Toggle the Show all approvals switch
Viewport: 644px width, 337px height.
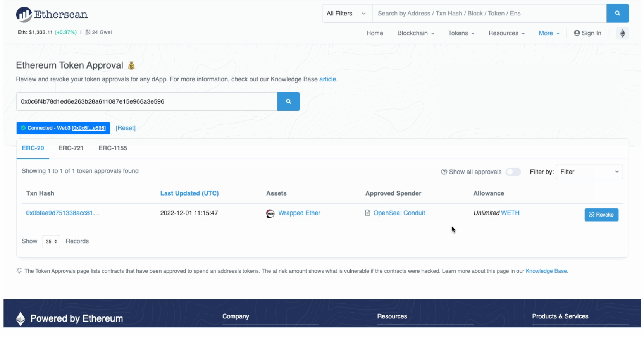(x=513, y=172)
